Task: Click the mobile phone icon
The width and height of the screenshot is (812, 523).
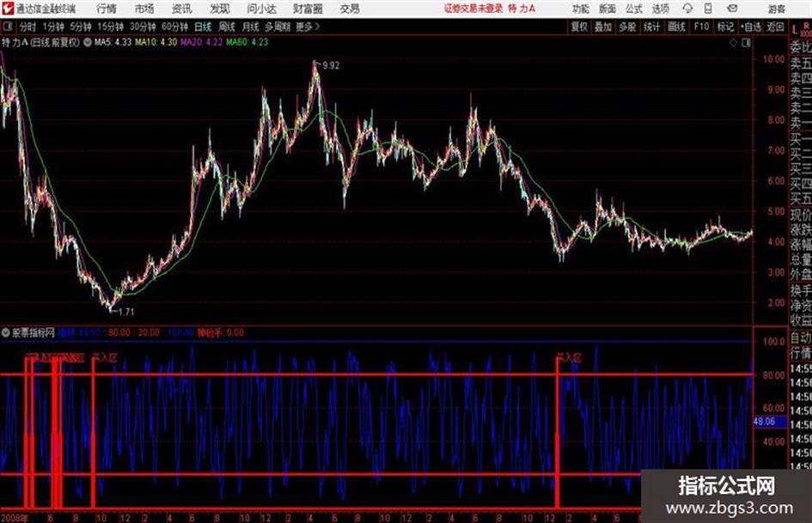Action: click(708, 9)
